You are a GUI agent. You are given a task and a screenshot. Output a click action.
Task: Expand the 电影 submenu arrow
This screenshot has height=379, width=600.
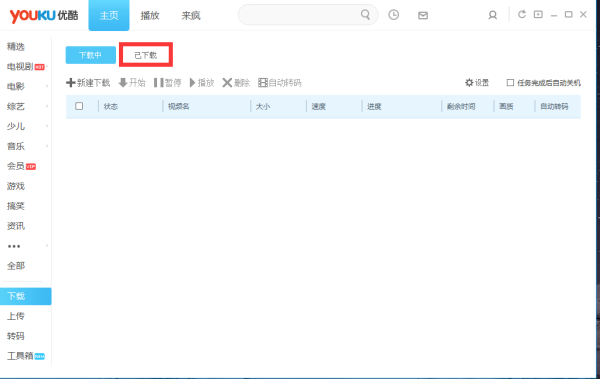coord(47,87)
